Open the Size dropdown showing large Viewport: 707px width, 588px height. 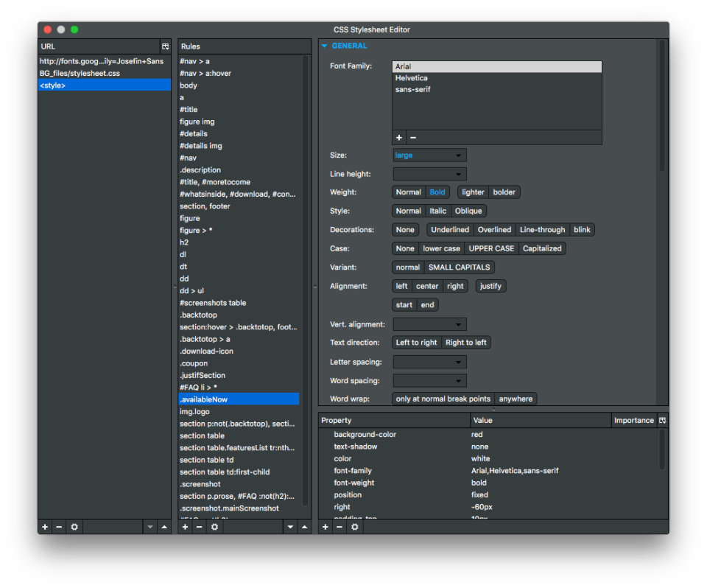click(429, 155)
